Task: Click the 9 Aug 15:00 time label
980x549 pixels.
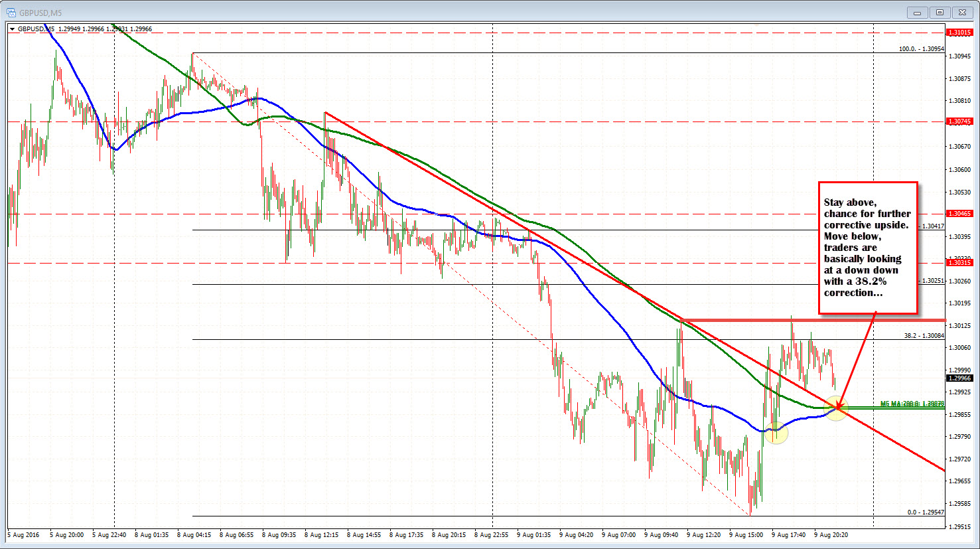Action: [x=746, y=534]
